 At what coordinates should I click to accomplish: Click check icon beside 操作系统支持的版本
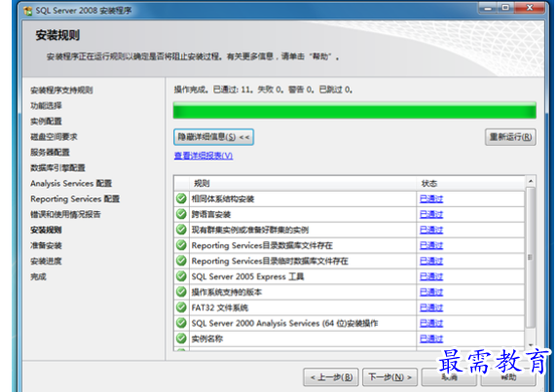tap(181, 292)
